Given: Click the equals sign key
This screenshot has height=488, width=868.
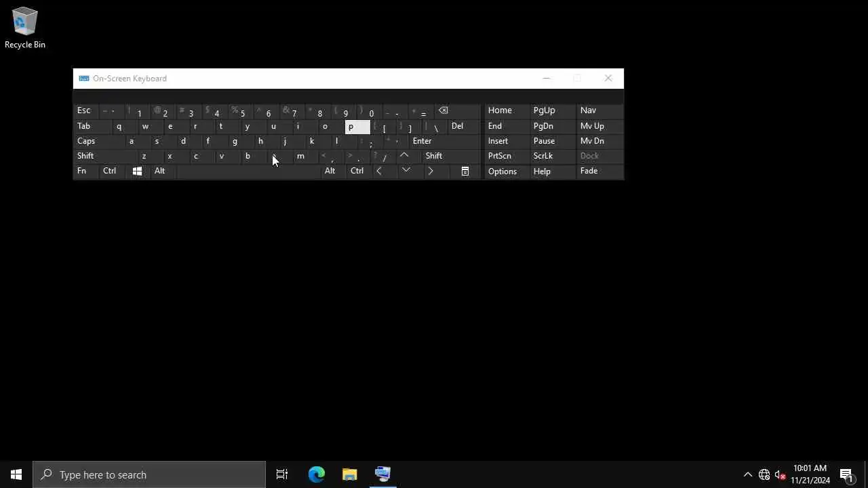Looking at the screenshot, I should point(422,110).
